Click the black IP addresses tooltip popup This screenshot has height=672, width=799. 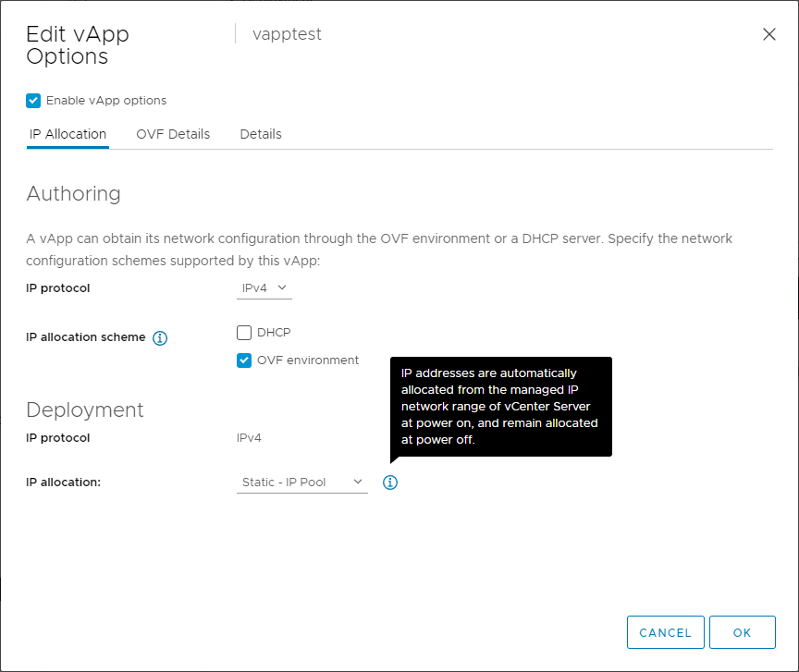(x=500, y=407)
